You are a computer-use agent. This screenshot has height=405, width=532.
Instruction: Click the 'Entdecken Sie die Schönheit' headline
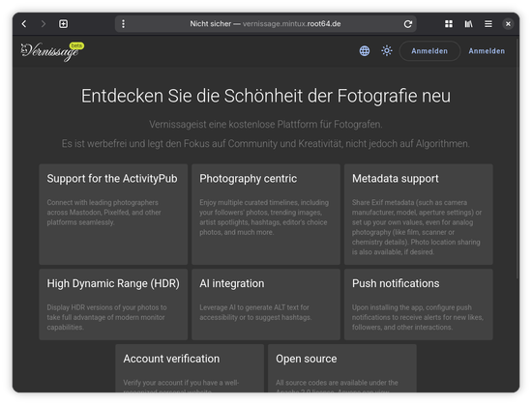266,96
